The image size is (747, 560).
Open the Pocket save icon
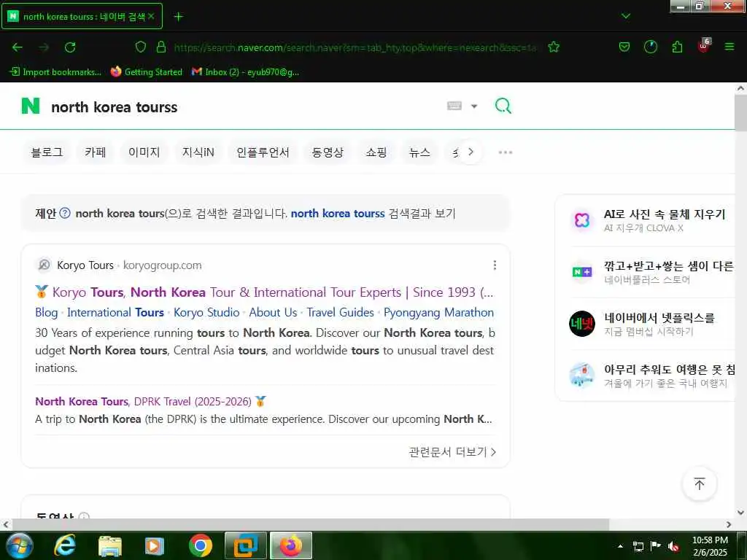tap(624, 47)
